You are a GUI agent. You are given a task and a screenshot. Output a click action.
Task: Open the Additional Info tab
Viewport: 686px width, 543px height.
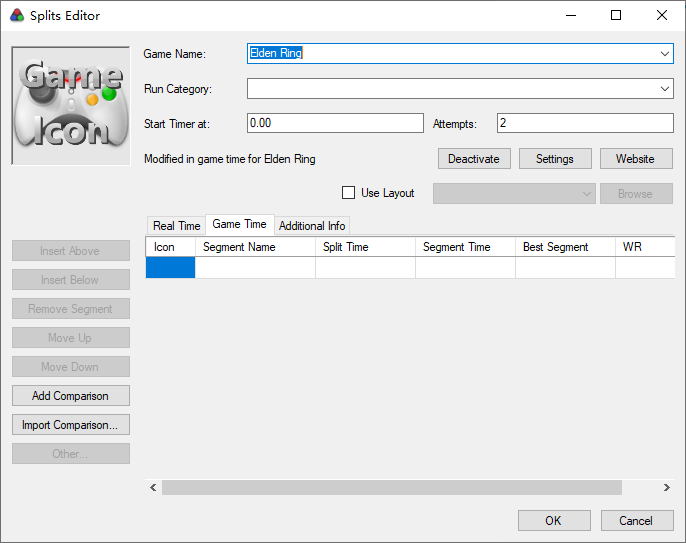click(x=312, y=226)
